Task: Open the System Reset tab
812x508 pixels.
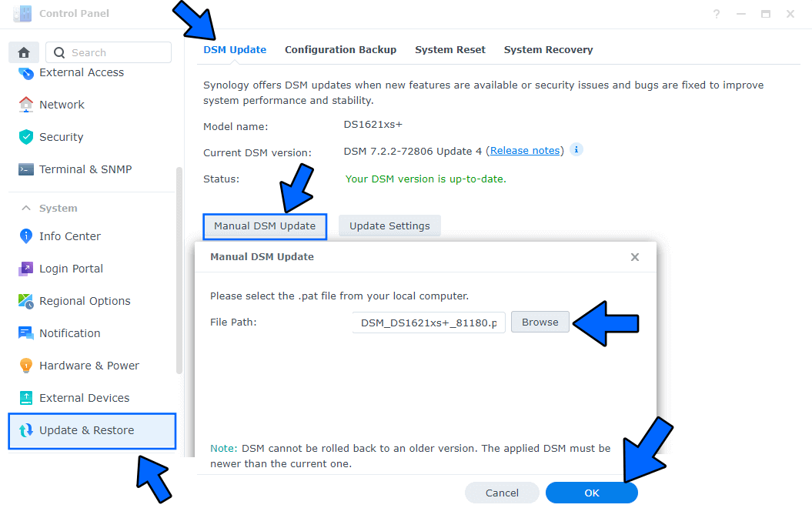Action: pos(450,49)
